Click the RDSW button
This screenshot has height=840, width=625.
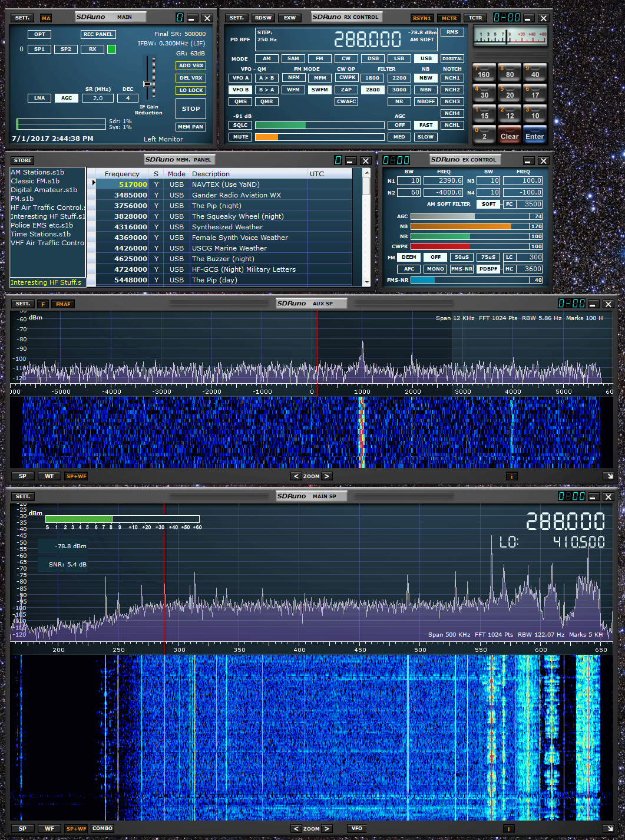pos(263,18)
